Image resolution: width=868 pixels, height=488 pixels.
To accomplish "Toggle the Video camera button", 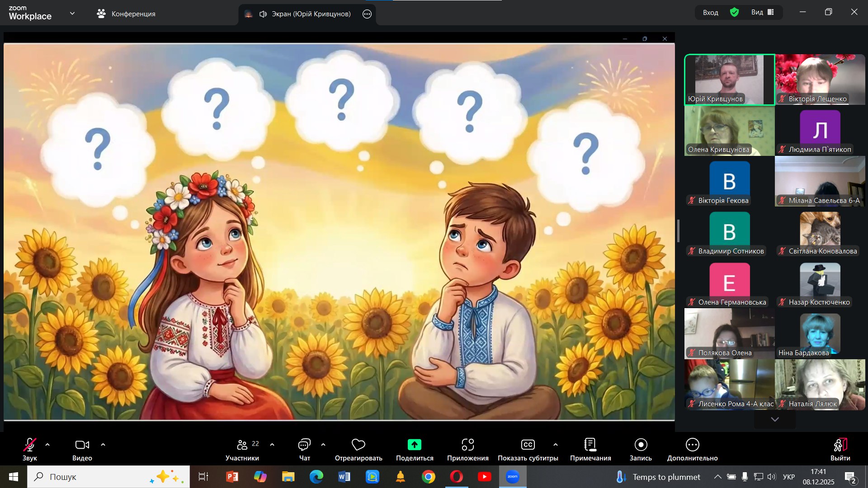I will (82, 445).
